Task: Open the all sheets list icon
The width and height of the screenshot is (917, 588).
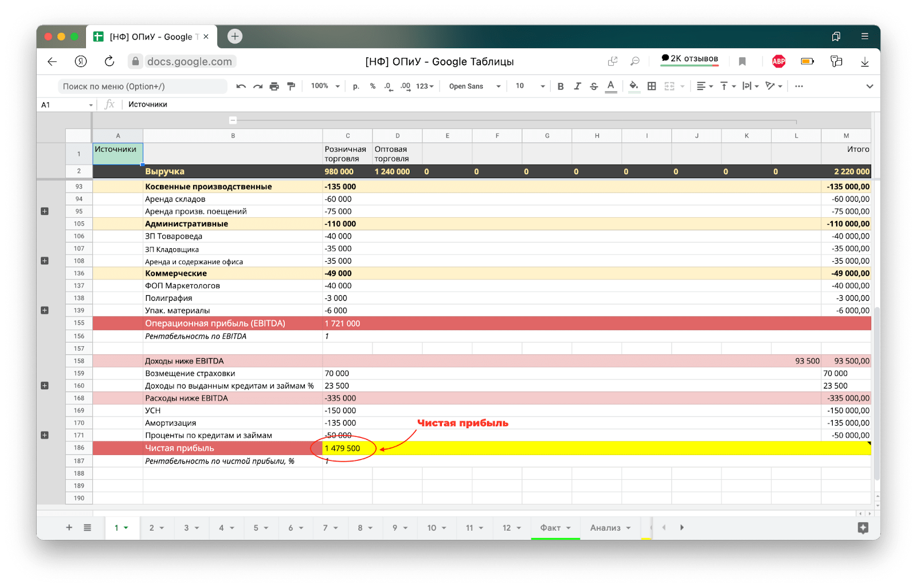Action: (x=87, y=528)
